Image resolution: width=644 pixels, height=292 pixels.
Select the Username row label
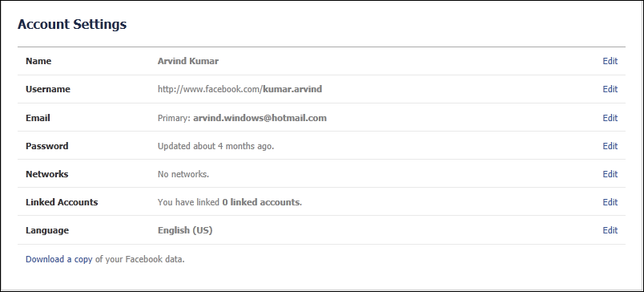coord(48,89)
